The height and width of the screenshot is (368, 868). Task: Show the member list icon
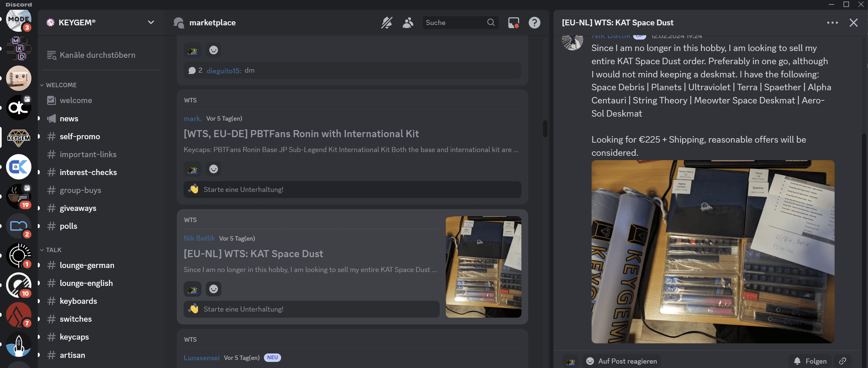[x=408, y=23]
